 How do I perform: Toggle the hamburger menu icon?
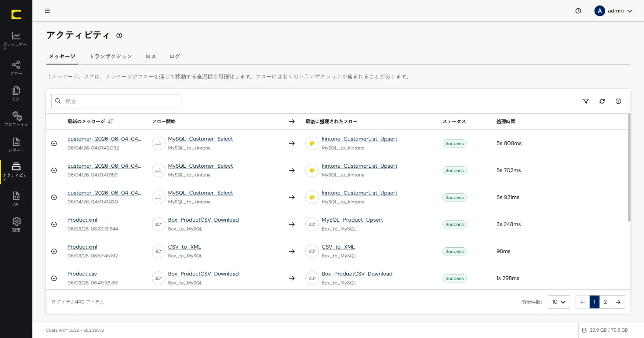tap(47, 11)
